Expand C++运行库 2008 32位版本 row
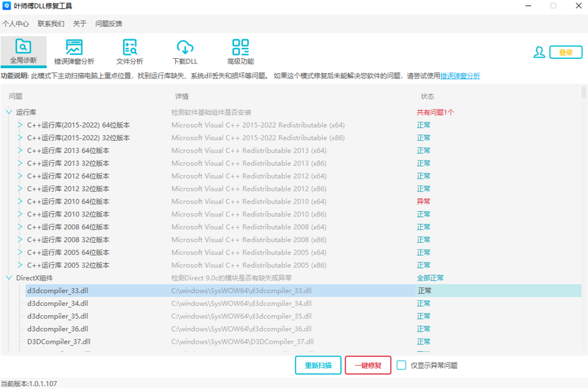 (20, 239)
